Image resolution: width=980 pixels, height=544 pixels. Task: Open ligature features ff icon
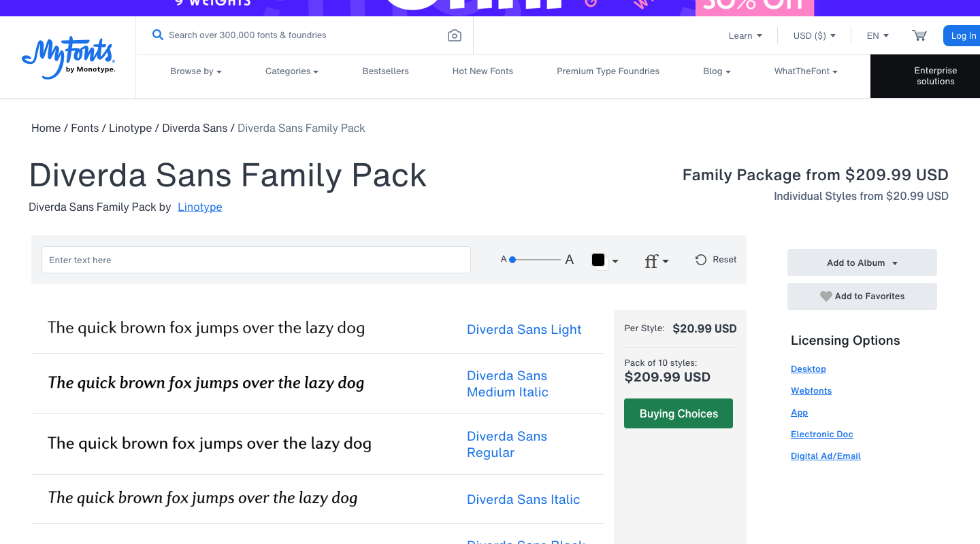[656, 260]
